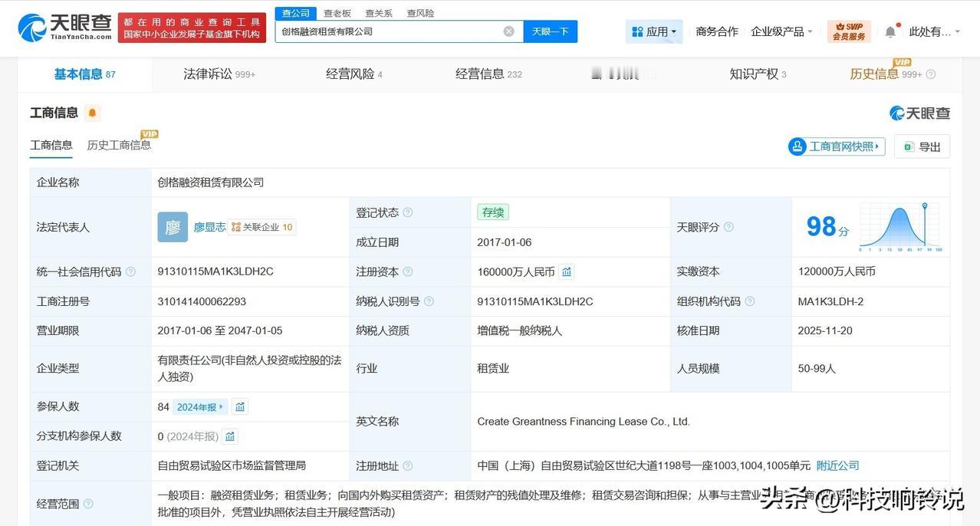Viewport: 980px width, 526px height.
Task: Click 自由贸易试验区市场监督管理局 registration authority
Action: [x=232, y=465]
